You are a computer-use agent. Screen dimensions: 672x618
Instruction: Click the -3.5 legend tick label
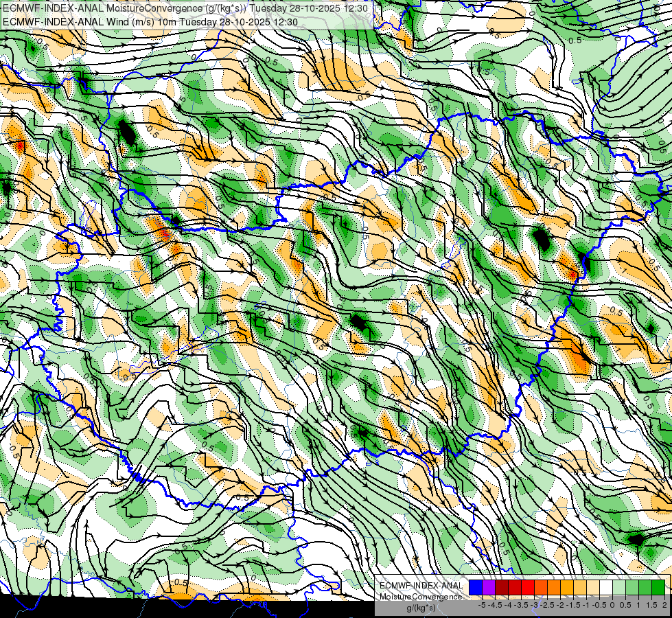click(x=522, y=605)
